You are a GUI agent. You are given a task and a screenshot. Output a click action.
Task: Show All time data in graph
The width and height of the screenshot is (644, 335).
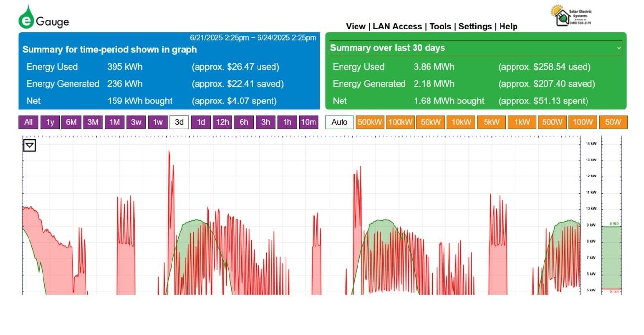tap(29, 122)
